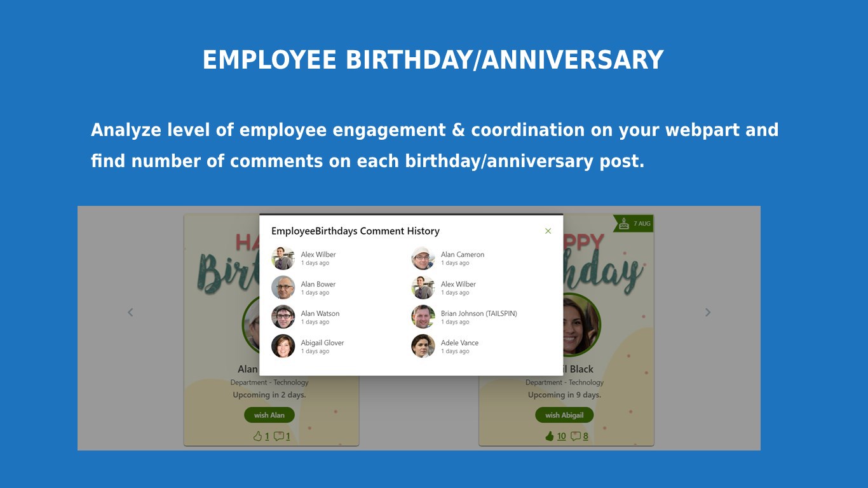Go to previous birthday card with left chevron
The width and height of the screenshot is (868, 488).
pyautogui.click(x=130, y=312)
